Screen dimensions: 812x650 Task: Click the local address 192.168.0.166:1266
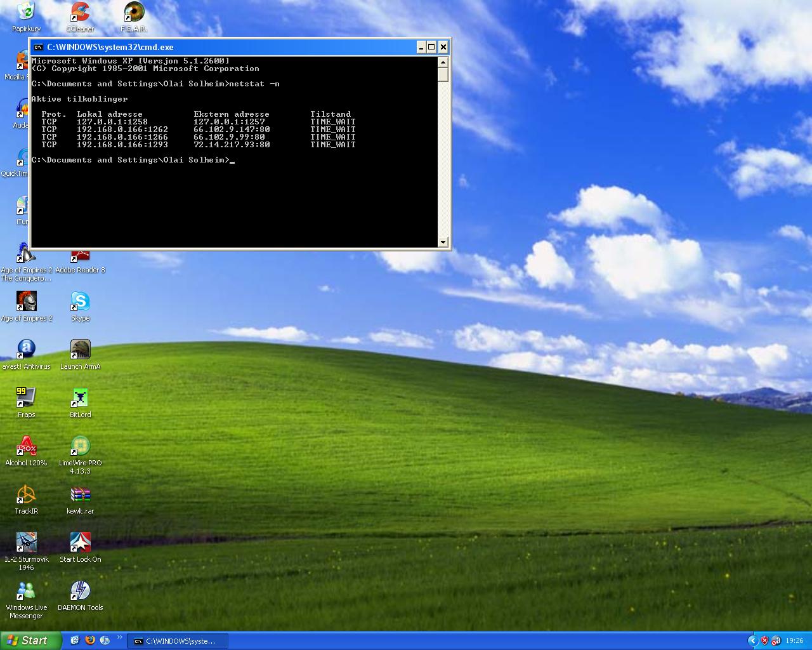(122, 137)
